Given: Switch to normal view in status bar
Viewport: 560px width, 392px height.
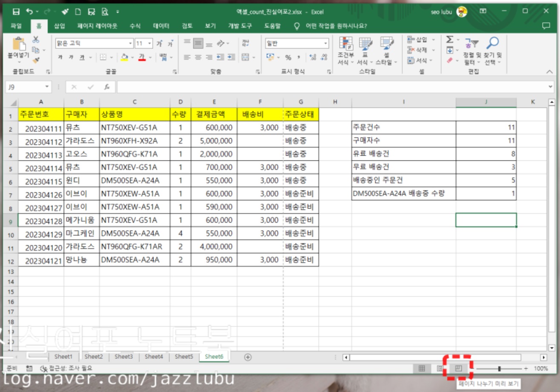Looking at the screenshot, I should tap(422, 369).
